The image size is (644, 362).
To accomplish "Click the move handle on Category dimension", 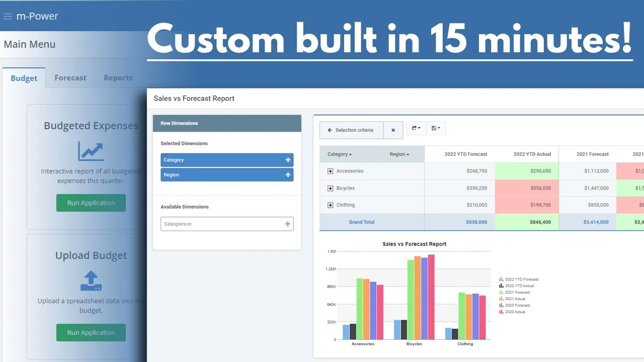I will click(x=288, y=160).
